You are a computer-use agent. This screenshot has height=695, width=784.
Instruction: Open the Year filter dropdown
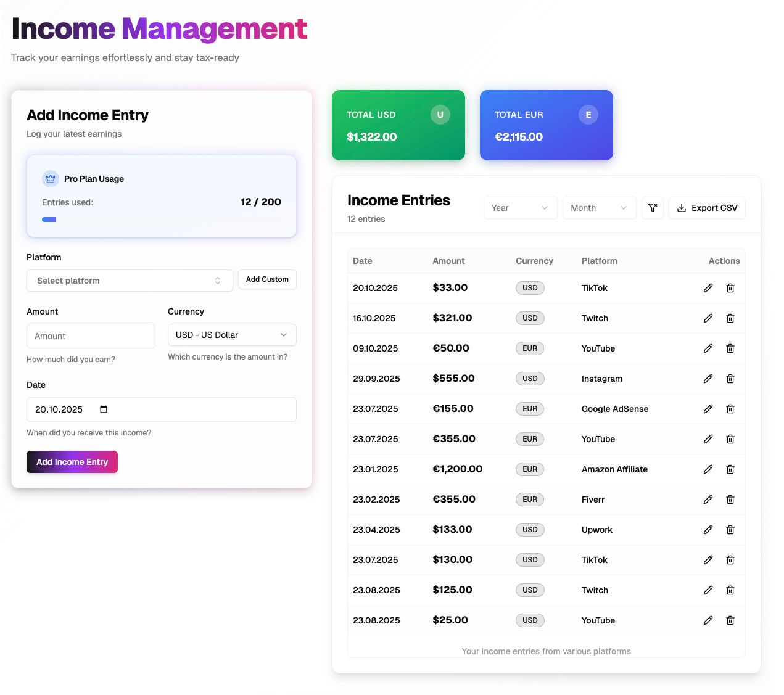pyautogui.click(x=519, y=208)
